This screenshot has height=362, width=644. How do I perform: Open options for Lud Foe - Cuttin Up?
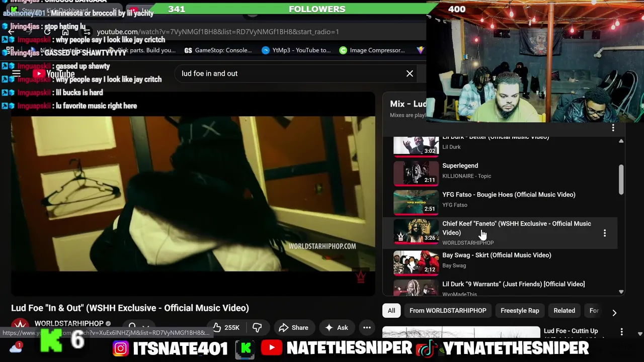click(x=621, y=332)
